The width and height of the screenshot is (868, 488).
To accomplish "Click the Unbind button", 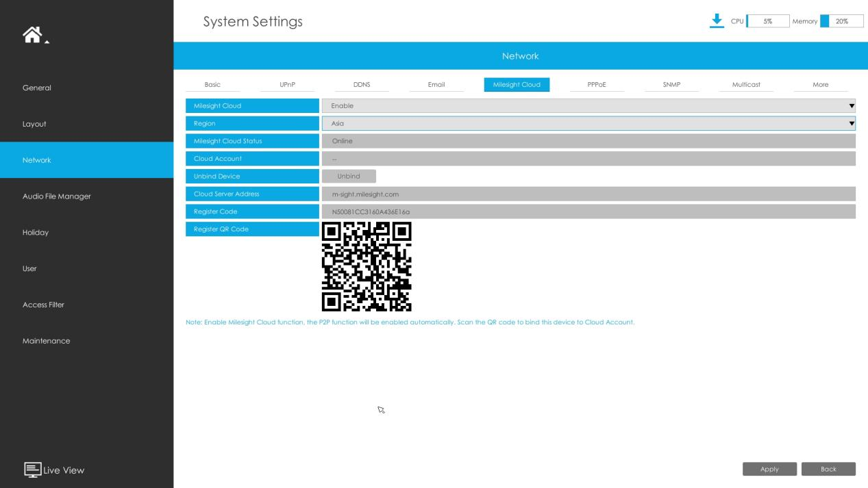I will coord(349,176).
